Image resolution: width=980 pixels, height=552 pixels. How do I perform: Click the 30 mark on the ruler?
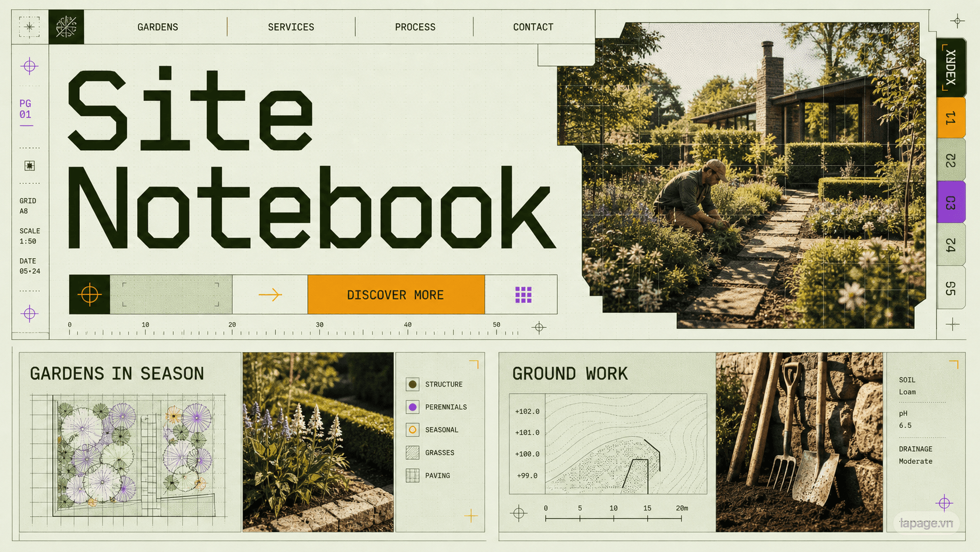coord(319,324)
